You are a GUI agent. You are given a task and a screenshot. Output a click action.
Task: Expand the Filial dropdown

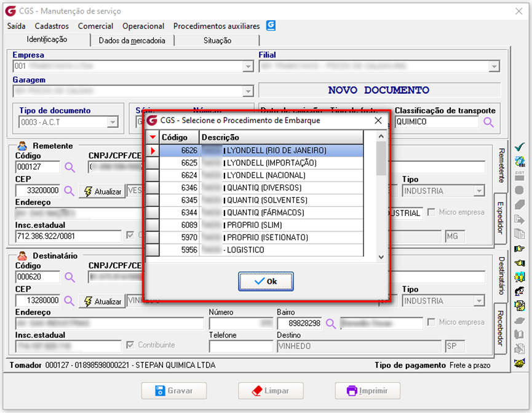pos(494,66)
